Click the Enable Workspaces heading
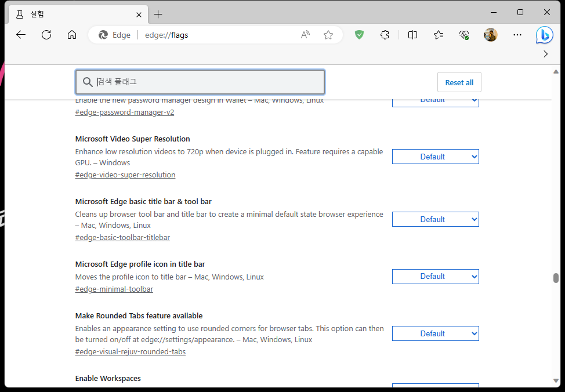The width and height of the screenshot is (565, 392). click(x=108, y=379)
